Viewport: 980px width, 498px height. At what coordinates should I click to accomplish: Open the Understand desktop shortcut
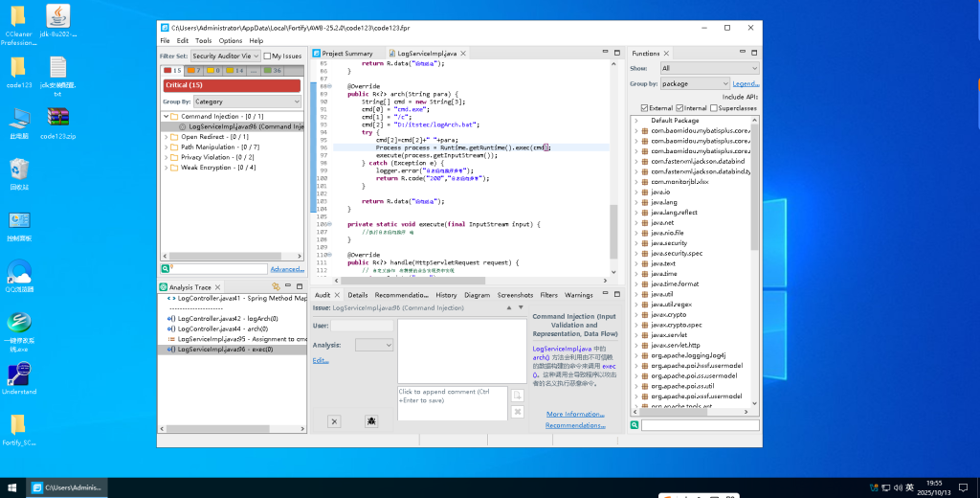tap(19, 376)
